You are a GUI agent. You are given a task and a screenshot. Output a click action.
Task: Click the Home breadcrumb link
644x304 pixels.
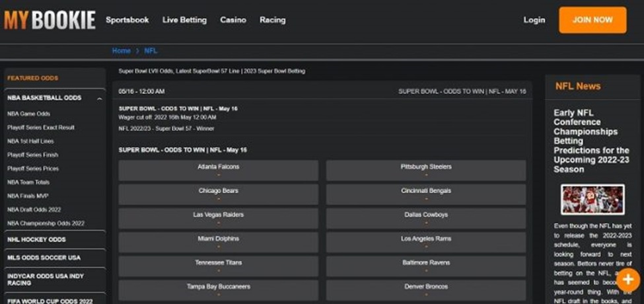[121, 51]
